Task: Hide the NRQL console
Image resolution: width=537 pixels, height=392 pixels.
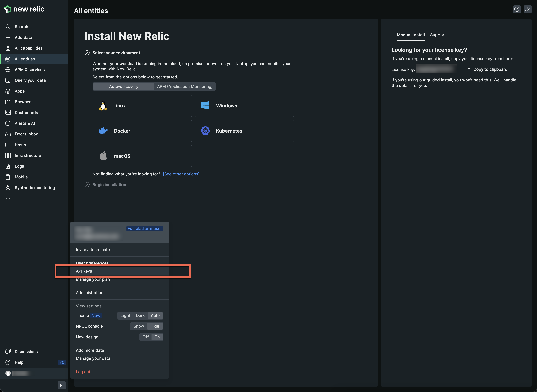Action: tap(155, 326)
